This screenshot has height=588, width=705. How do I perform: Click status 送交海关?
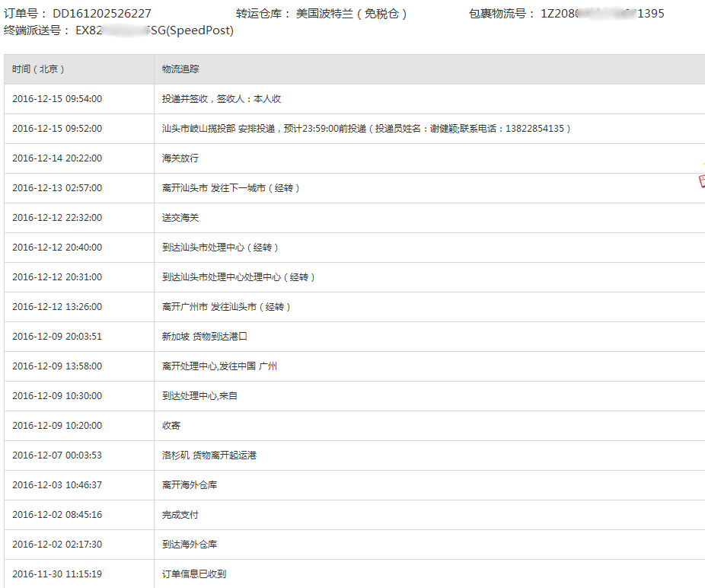(180, 217)
